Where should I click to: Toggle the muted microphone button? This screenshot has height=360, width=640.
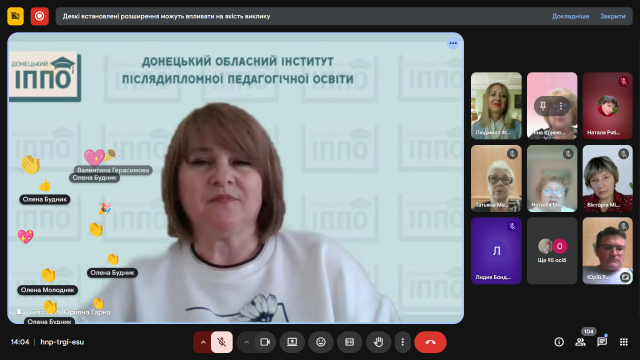pos(222,342)
